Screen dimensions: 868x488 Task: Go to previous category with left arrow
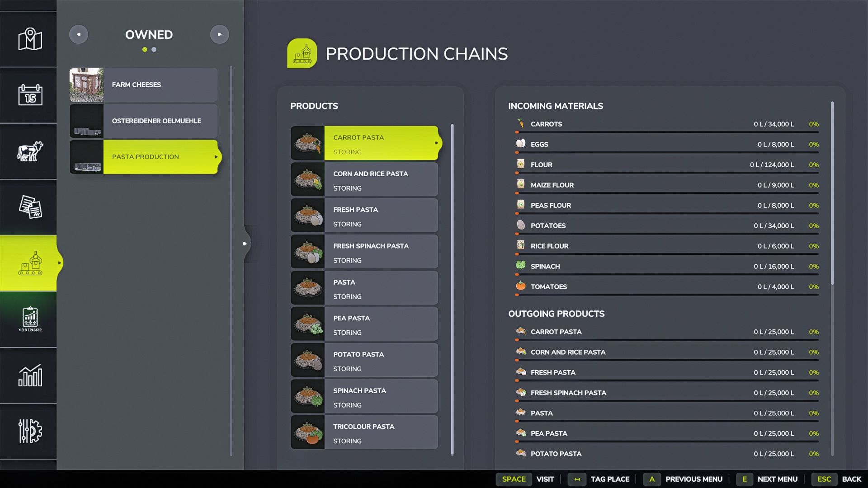[79, 34]
